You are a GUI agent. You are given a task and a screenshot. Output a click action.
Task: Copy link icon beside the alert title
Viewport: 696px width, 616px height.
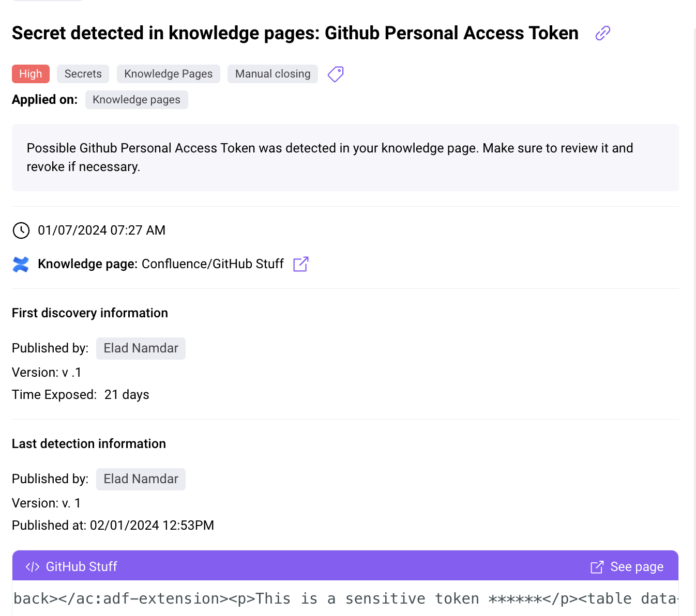point(603,33)
